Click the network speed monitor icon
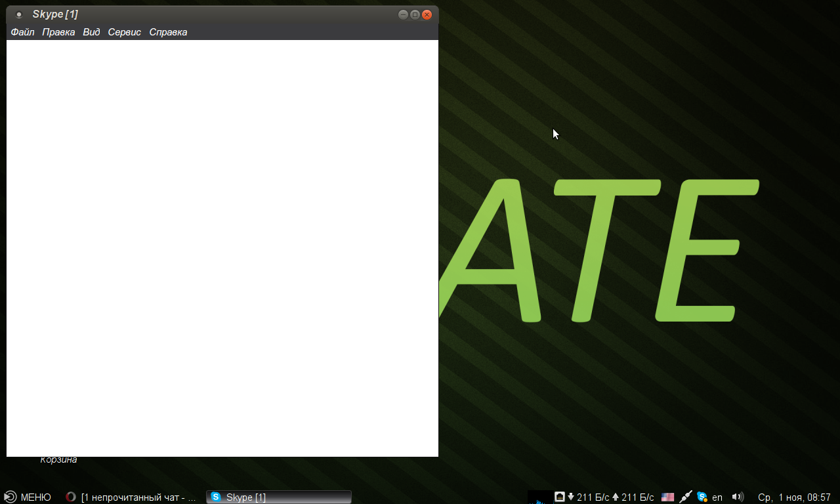Screen dimensions: 840x504 point(560,497)
